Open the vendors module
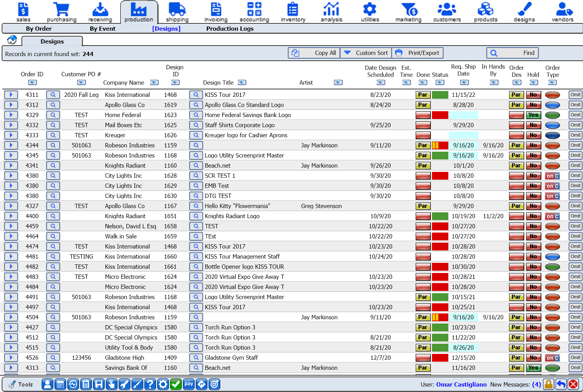The height and width of the screenshot is (392, 583). pyautogui.click(x=563, y=12)
